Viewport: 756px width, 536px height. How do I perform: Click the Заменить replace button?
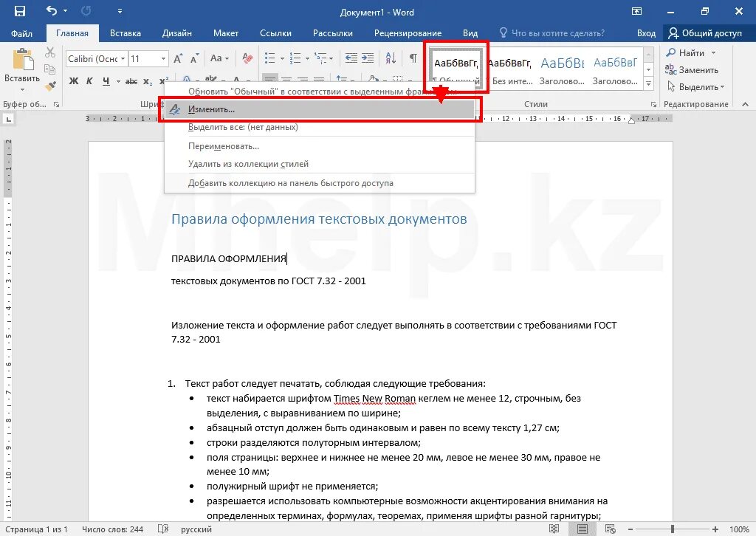pos(691,70)
